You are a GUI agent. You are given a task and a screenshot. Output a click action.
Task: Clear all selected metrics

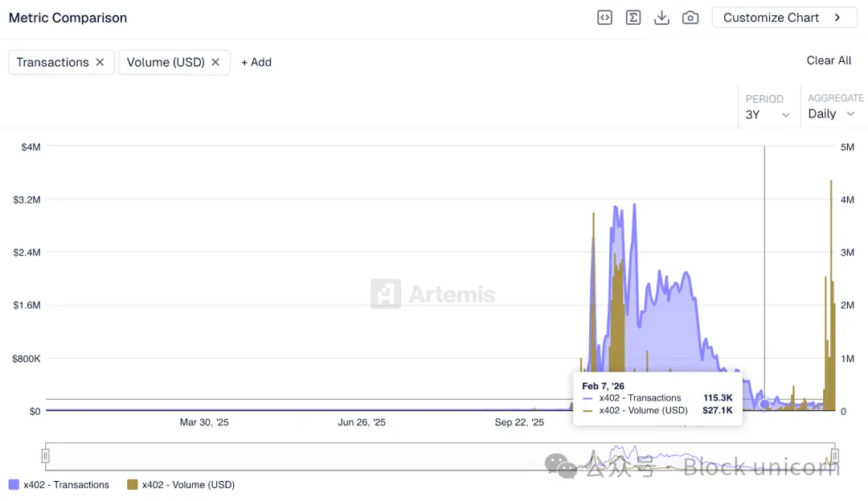(829, 60)
